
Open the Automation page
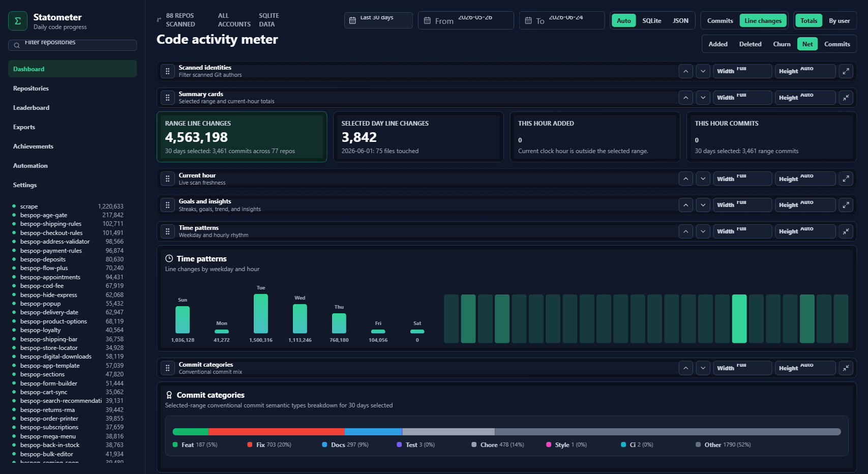click(72, 165)
